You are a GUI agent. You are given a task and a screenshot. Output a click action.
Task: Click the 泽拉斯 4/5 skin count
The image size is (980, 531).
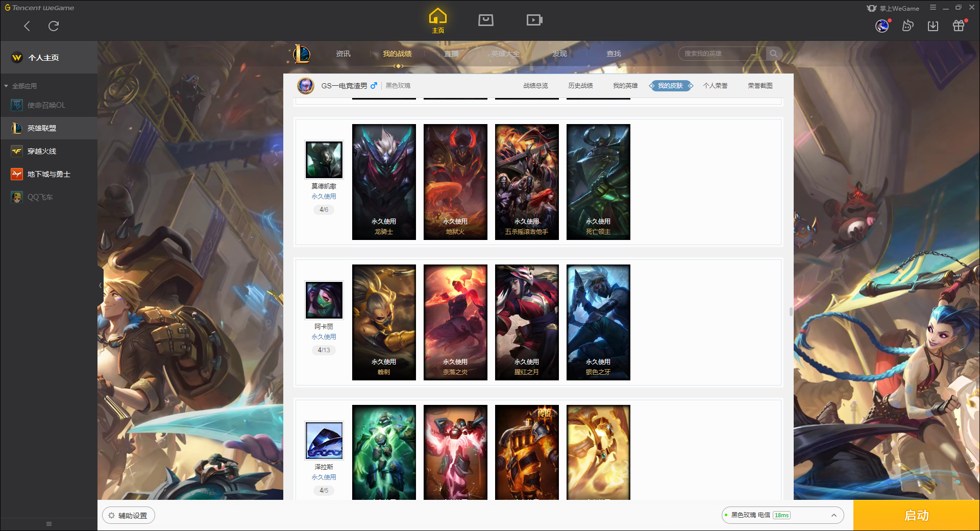[324, 491]
